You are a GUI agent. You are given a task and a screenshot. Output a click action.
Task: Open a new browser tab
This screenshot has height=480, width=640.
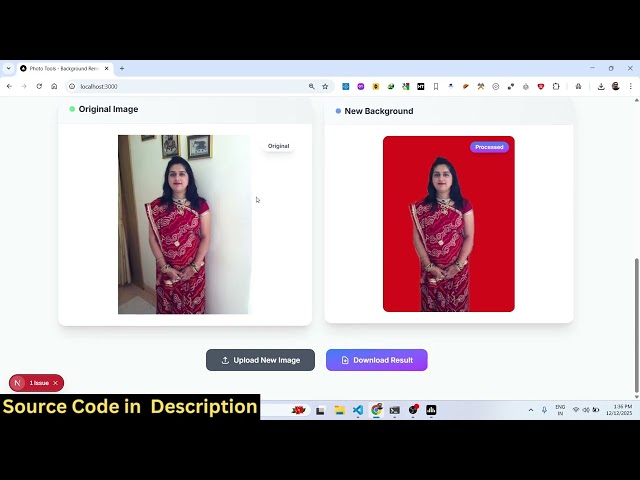122,69
